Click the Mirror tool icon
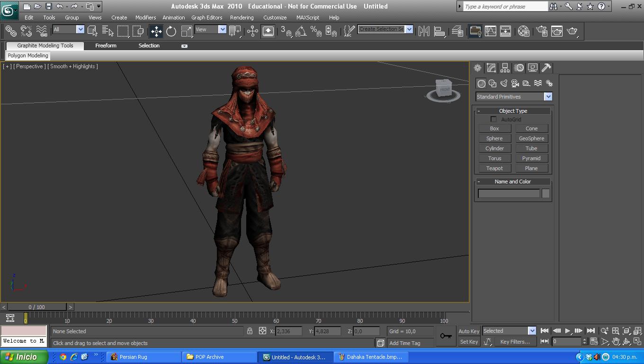The height and width of the screenshot is (364, 644). point(424,31)
